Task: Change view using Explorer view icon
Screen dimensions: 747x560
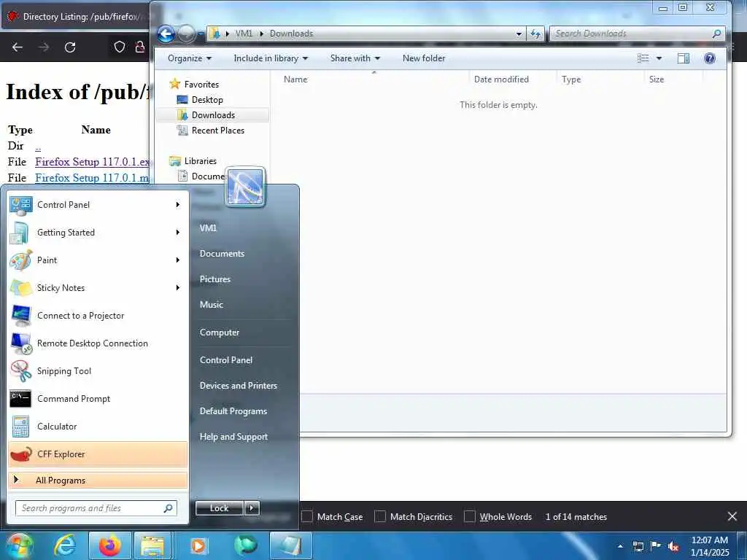Action: coord(643,58)
